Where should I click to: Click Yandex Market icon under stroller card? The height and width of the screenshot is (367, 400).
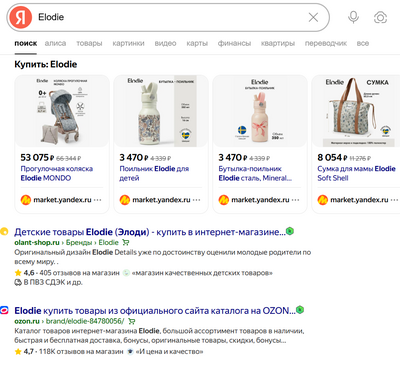26,200
